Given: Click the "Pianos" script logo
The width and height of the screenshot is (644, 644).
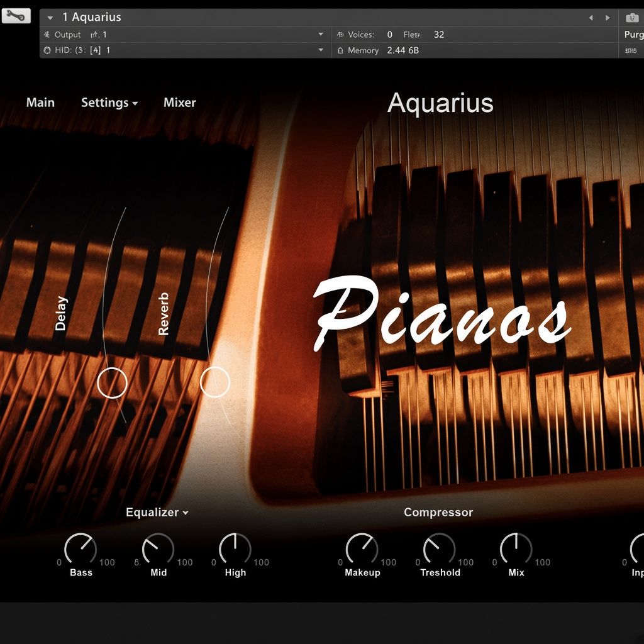Looking at the screenshot, I should [x=442, y=314].
